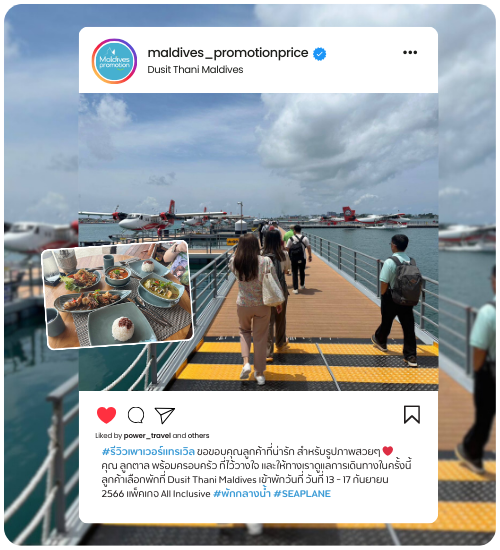Open power_travel liker profile
The height and width of the screenshot is (550, 500).
coord(147,436)
